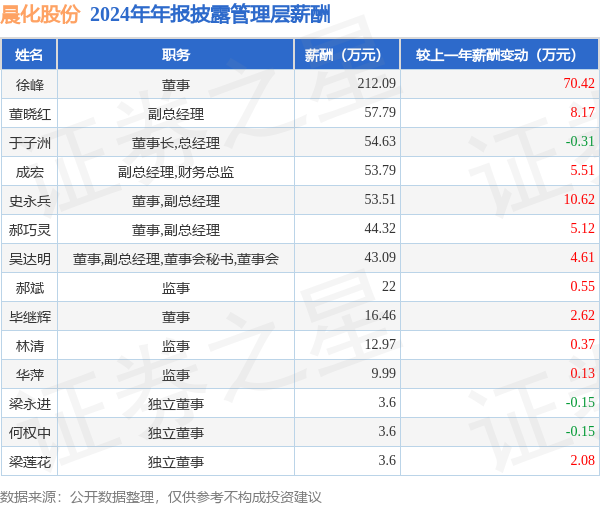Click the name 华萍
This screenshot has height=506, width=600.
(x=29, y=375)
